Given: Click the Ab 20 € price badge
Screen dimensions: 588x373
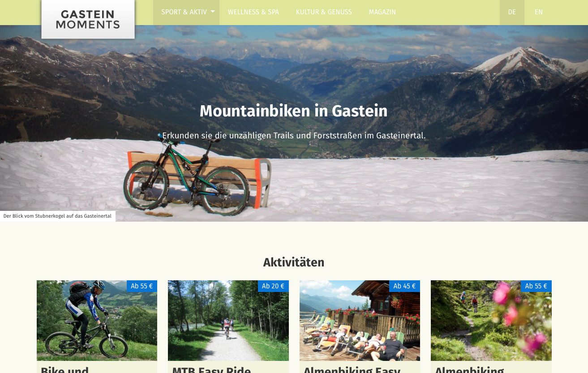Looking at the screenshot, I should pos(273,286).
